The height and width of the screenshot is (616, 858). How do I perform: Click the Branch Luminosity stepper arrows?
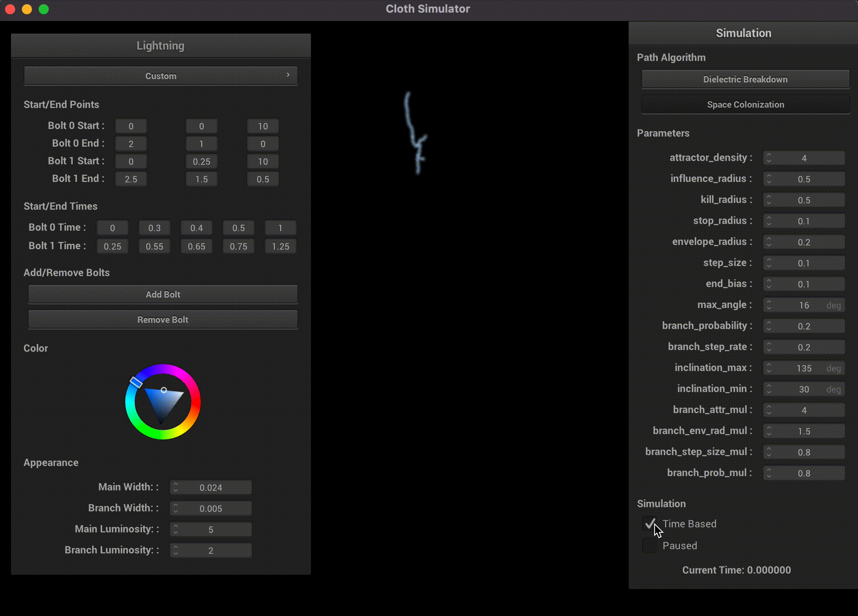tap(176, 550)
